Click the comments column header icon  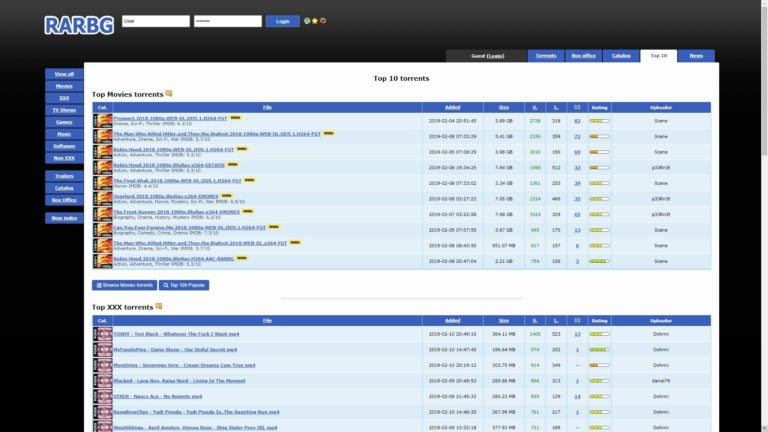pyautogui.click(x=577, y=107)
